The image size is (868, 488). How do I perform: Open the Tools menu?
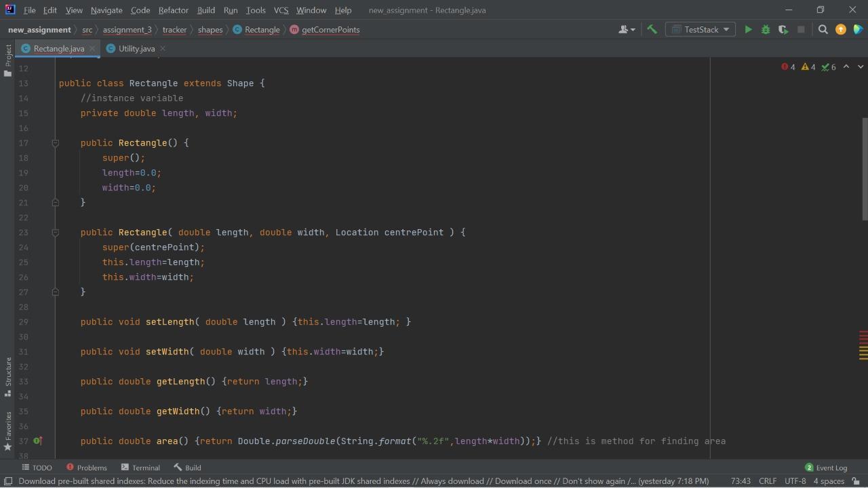[256, 10]
